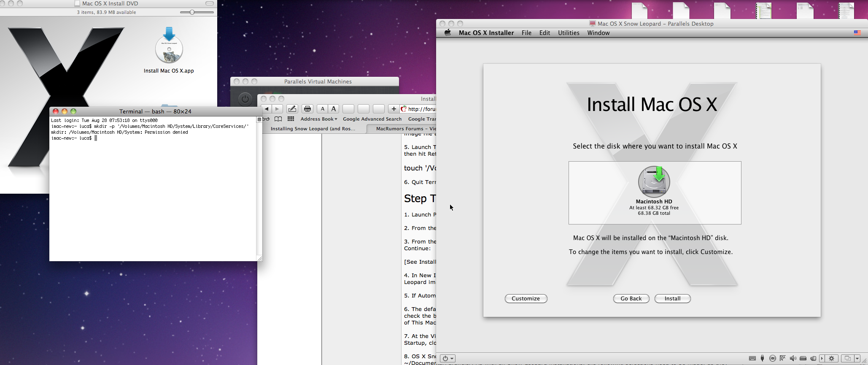Open virtual machine configuration gear icon

pyautogui.click(x=832, y=358)
